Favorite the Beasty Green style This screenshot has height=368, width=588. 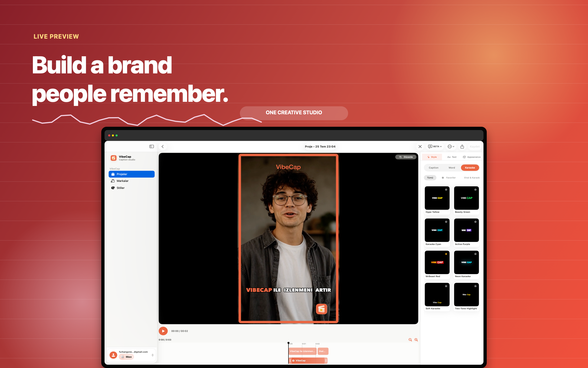click(x=476, y=190)
